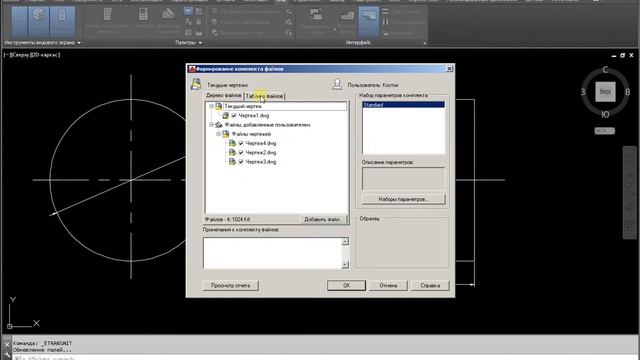Click the Чертеж1.dwg file icon
This screenshot has width=640, height=360.
(225, 116)
